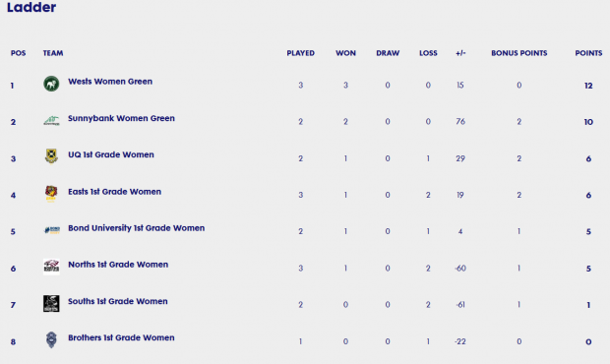Select the UQ 1st Grade Women crest
This screenshot has height=364, width=610.
tap(51, 156)
